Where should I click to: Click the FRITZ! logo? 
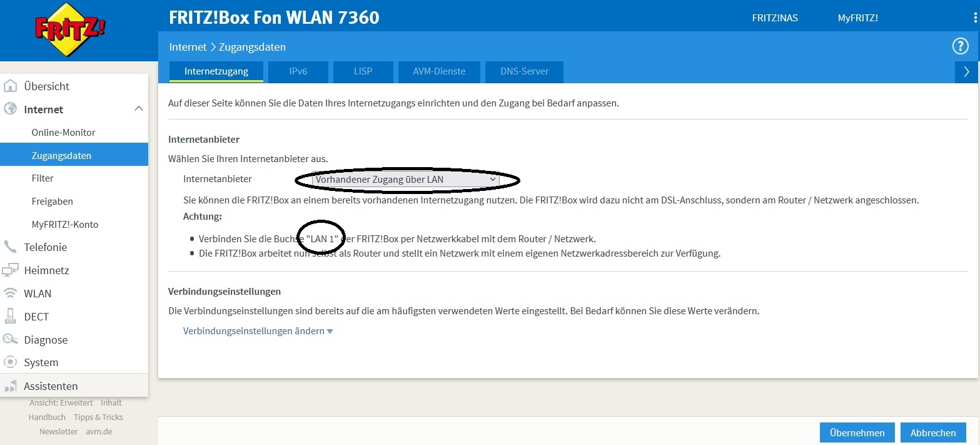tap(69, 31)
